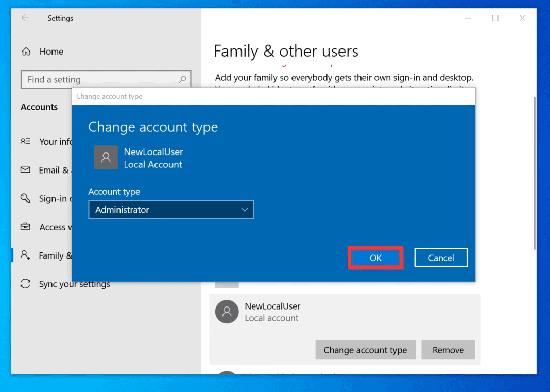Click the magnifying glass search icon
Screen dimensions: 550x392
(x=183, y=79)
